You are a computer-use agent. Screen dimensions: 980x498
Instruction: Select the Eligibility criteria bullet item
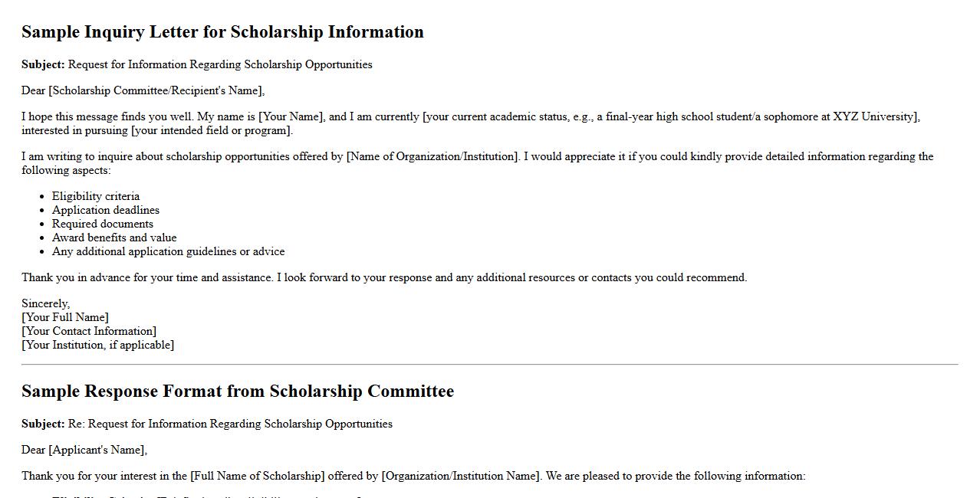(96, 196)
